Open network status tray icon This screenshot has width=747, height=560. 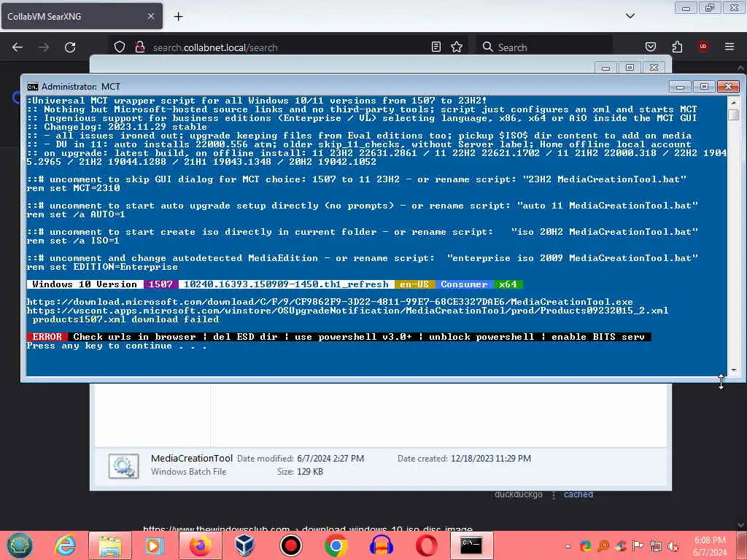[x=656, y=546]
